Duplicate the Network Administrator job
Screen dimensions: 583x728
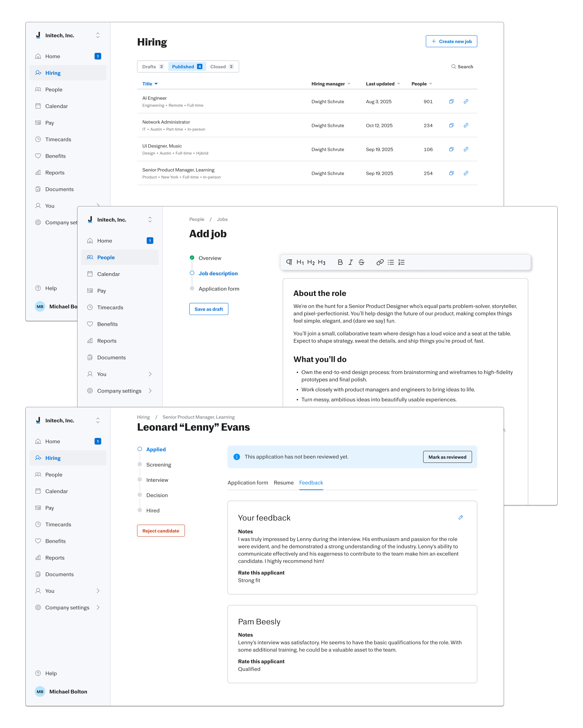(x=451, y=125)
